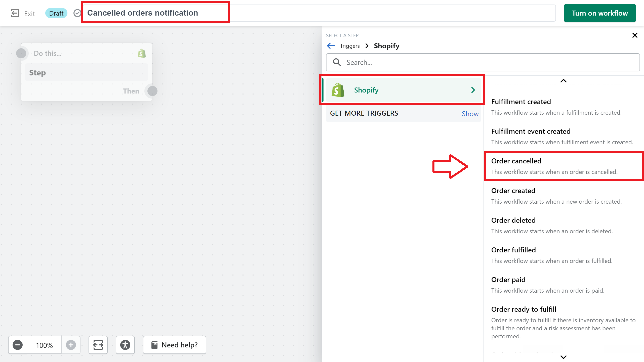
Task: Pick the Order deleted trigger
Action: click(x=563, y=226)
